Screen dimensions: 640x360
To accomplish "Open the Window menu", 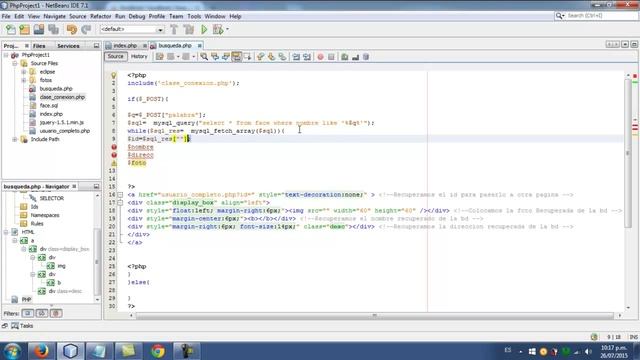I will click(215, 16).
